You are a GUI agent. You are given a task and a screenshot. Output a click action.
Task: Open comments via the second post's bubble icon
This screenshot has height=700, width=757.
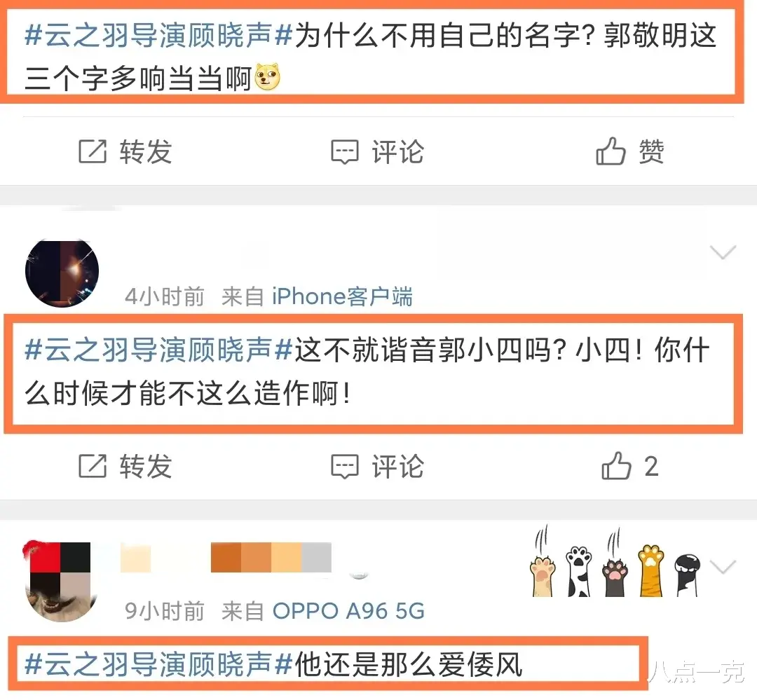[x=345, y=467]
